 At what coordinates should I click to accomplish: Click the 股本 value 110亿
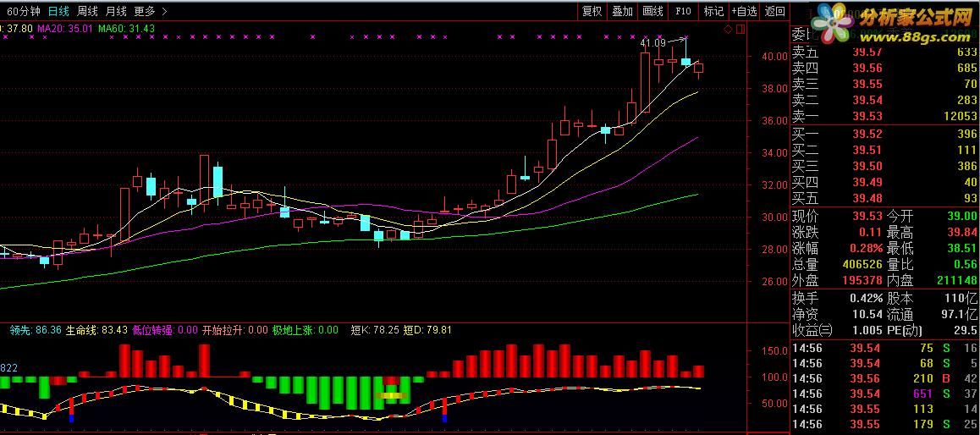coord(961,298)
